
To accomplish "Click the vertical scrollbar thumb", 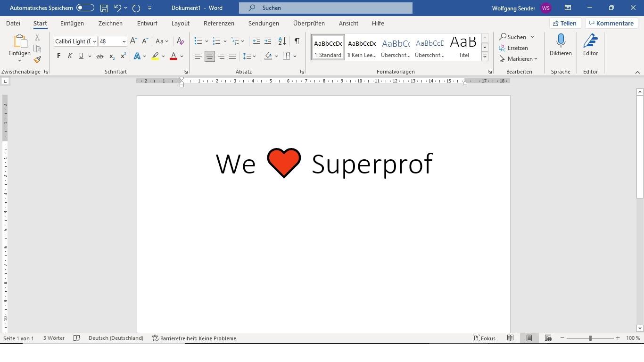I will [640, 147].
